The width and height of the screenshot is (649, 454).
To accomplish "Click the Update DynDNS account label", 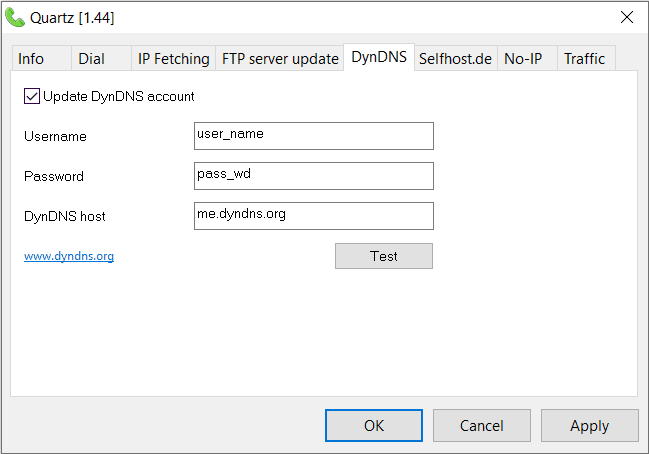I will [119, 97].
